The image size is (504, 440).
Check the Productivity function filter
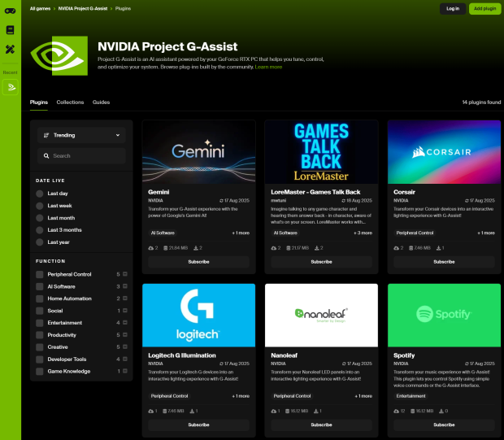click(x=40, y=335)
